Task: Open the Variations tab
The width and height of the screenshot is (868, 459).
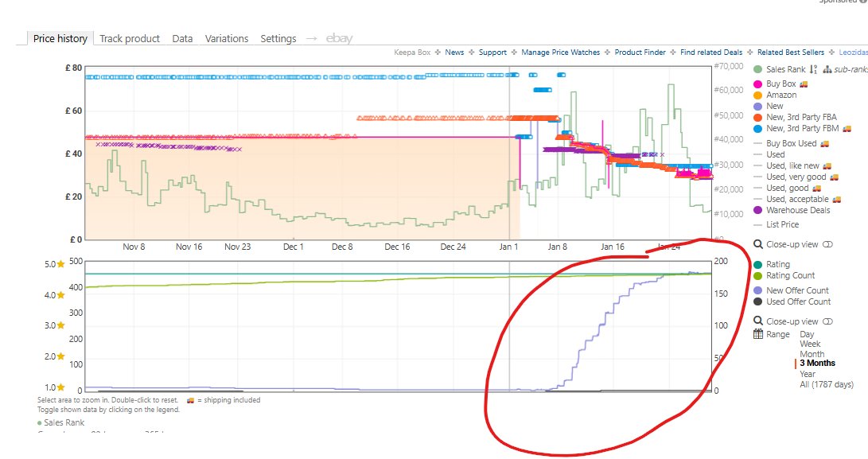Action: pyautogui.click(x=227, y=38)
